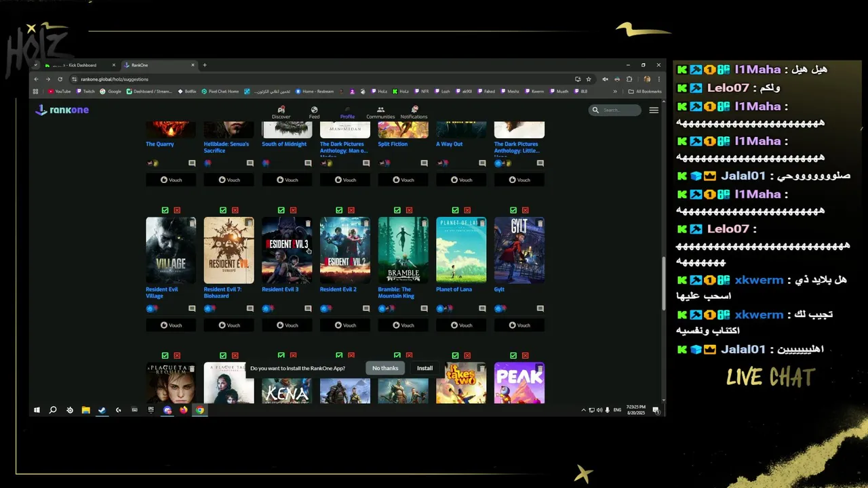Viewport: 868px width, 488px height.
Task: Open the Communities icon in the navbar
Action: pos(380,109)
